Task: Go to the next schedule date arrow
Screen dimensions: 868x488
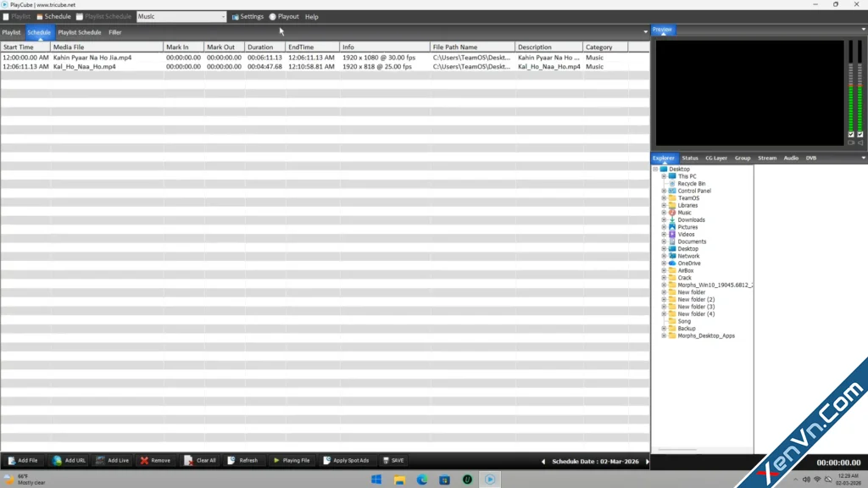Action: click(x=647, y=462)
